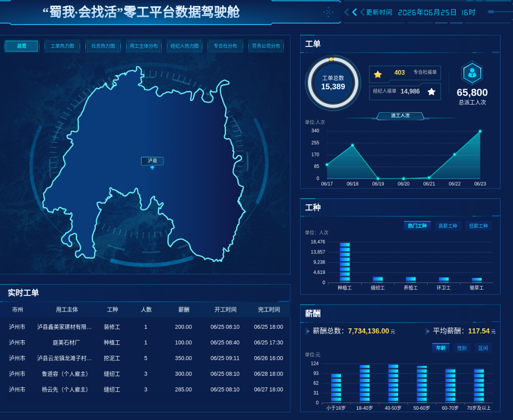513x420 pixels.
Task: Click the 60-70岁 salary bar
Action: [450, 385]
